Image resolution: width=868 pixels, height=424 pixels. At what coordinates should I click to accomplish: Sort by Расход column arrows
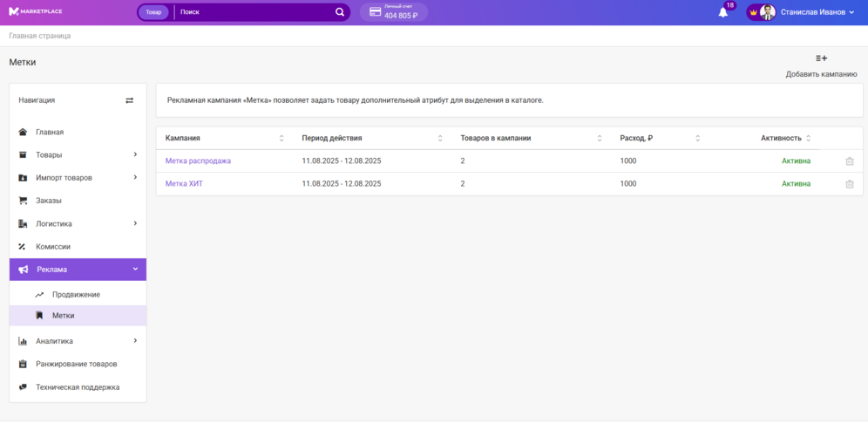pos(697,138)
